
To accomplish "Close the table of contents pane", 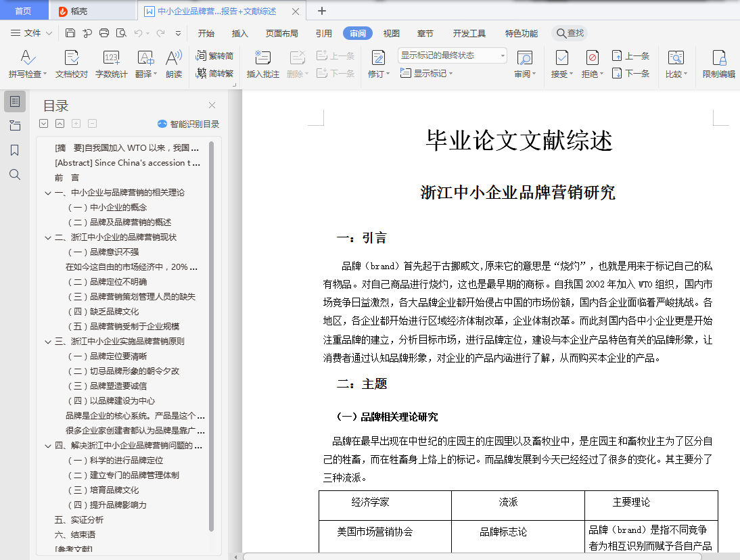I will pyautogui.click(x=212, y=106).
